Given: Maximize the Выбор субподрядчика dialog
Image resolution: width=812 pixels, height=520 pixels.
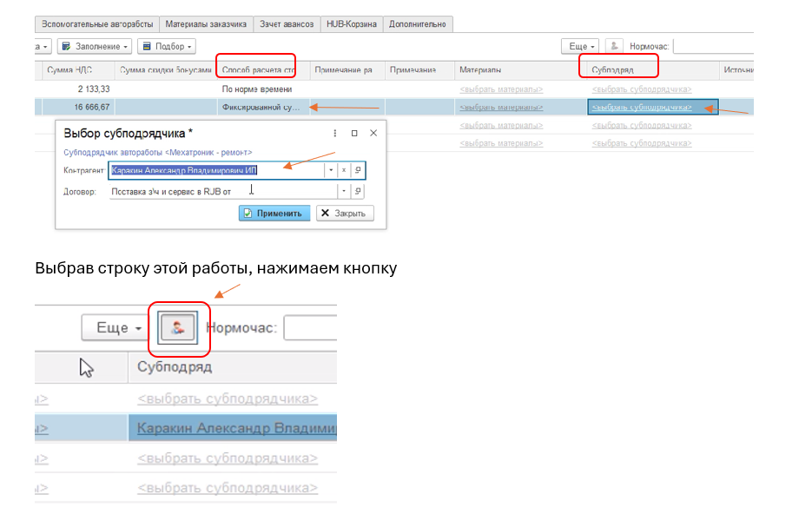Looking at the screenshot, I should [x=354, y=133].
